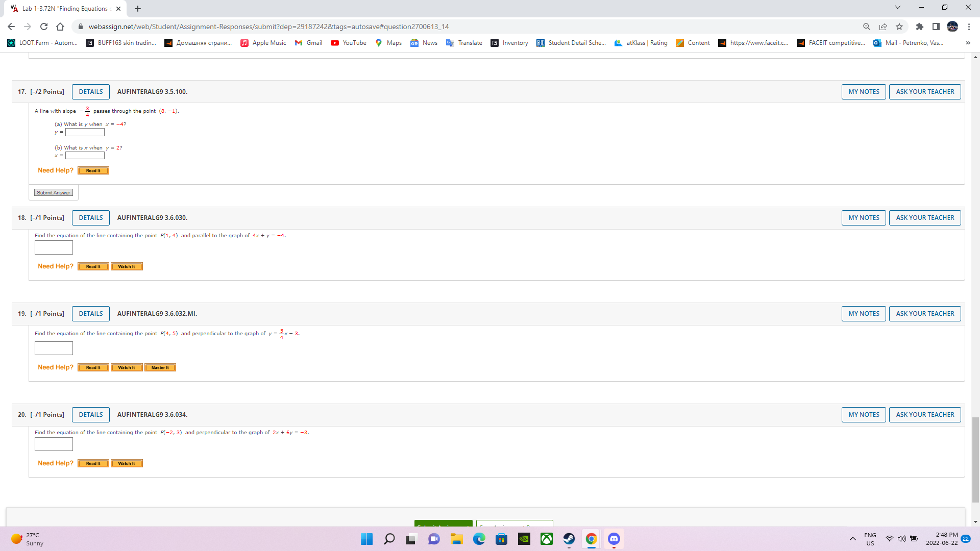Expand the tab search chevron
The image size is (980, 551).
point(898,8)
